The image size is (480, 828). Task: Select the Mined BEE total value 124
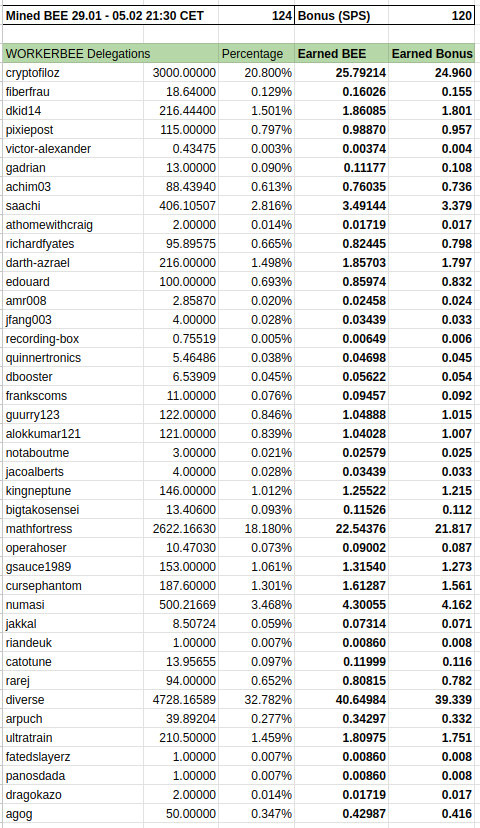pyautogui.click(x=256, y=15)
